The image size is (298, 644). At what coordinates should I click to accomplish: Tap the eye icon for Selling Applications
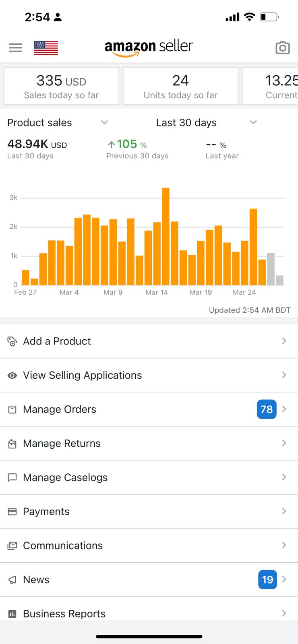[12, 376]
